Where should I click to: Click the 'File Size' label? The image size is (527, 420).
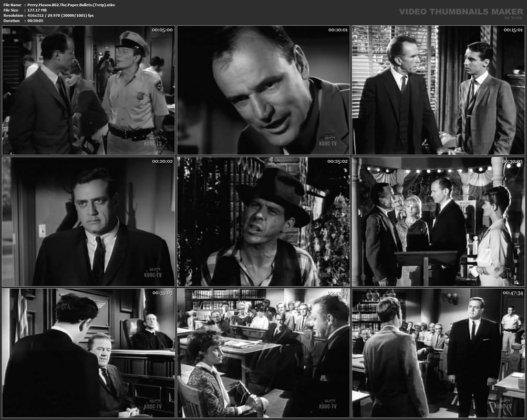tap(11, 10)
